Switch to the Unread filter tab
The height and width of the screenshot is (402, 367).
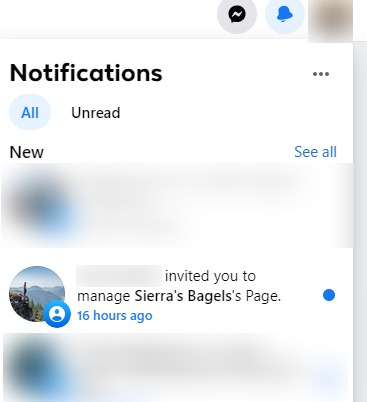point(96,113)
